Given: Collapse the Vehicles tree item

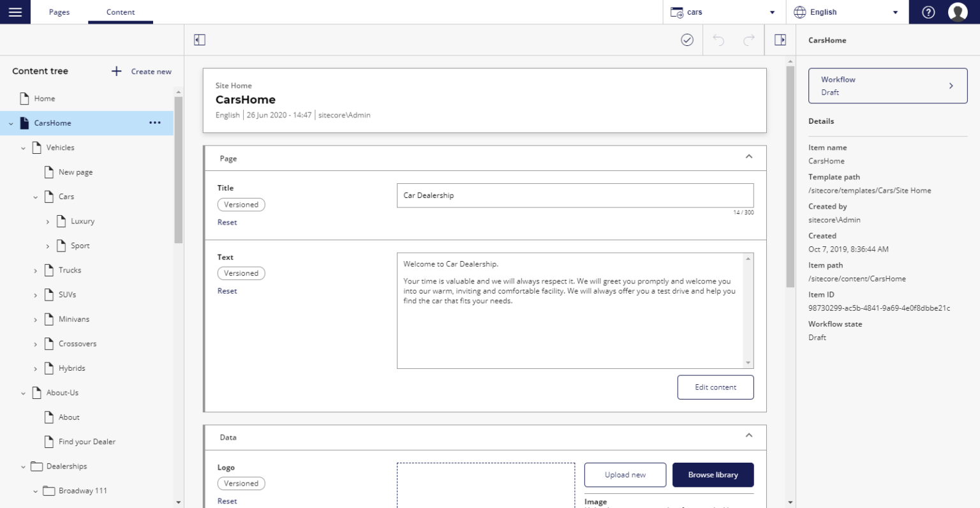Looking at the screenshot, I should point(22,147).
